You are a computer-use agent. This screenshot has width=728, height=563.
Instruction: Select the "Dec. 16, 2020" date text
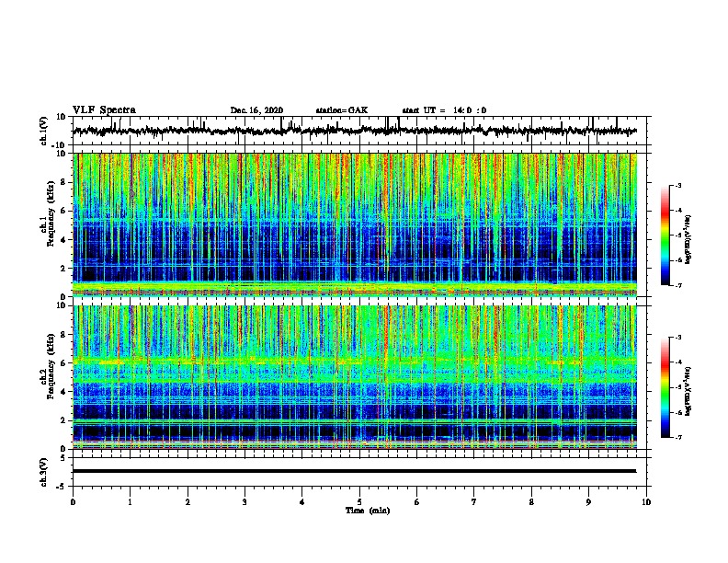point(256,110)
